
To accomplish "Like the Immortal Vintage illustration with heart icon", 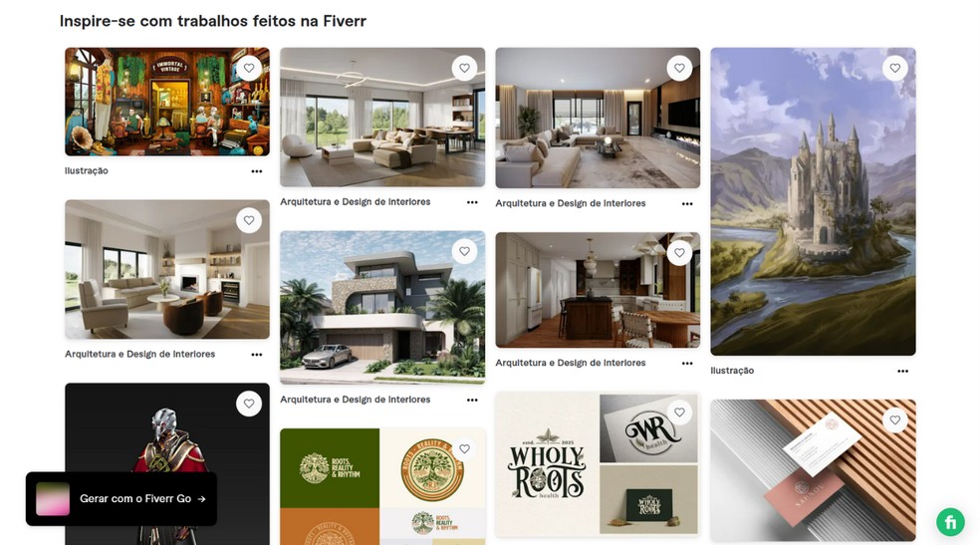I will 249,68.
